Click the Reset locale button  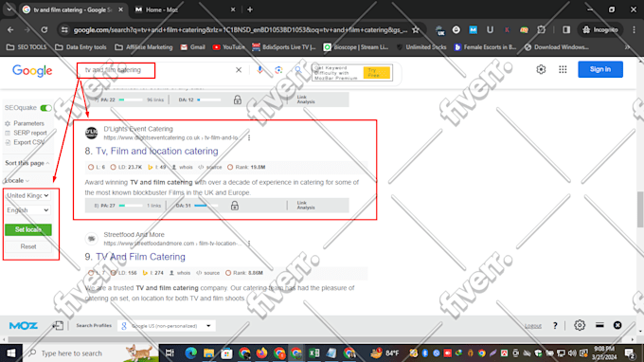[27, 246]
